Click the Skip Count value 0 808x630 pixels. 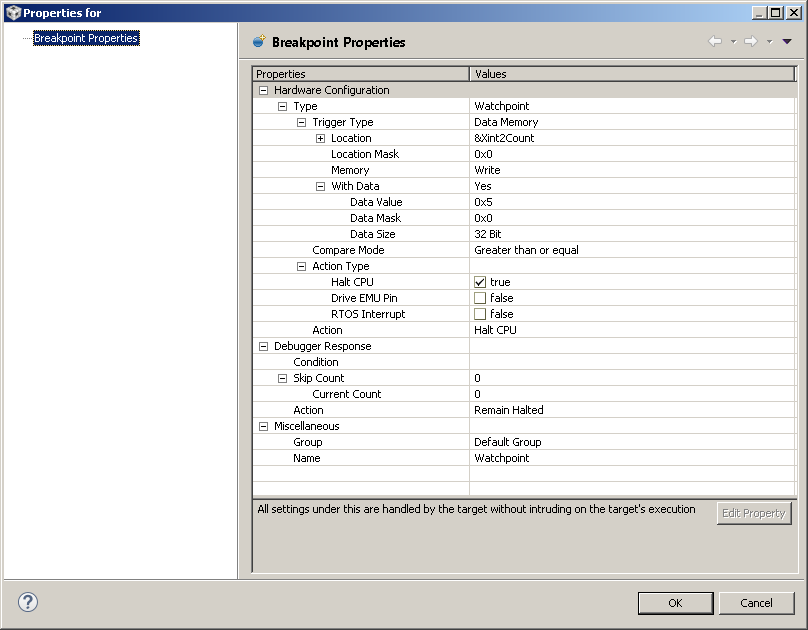477,378
